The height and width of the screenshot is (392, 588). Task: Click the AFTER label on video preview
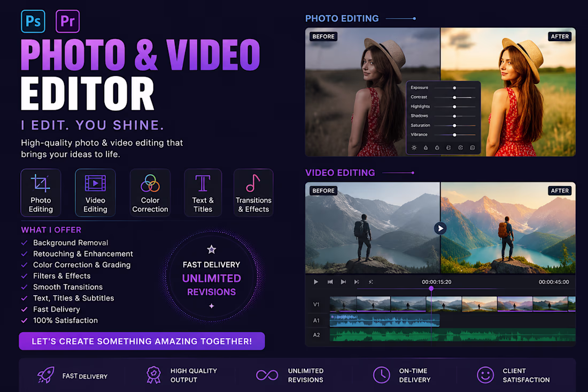point(560,190)
